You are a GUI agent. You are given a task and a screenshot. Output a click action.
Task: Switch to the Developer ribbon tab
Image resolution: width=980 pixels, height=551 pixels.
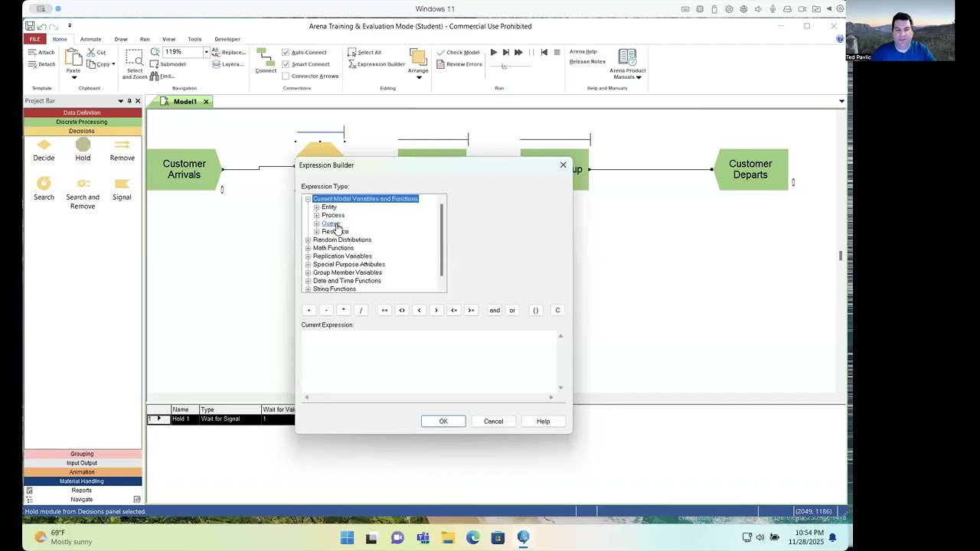click(227, 39)
